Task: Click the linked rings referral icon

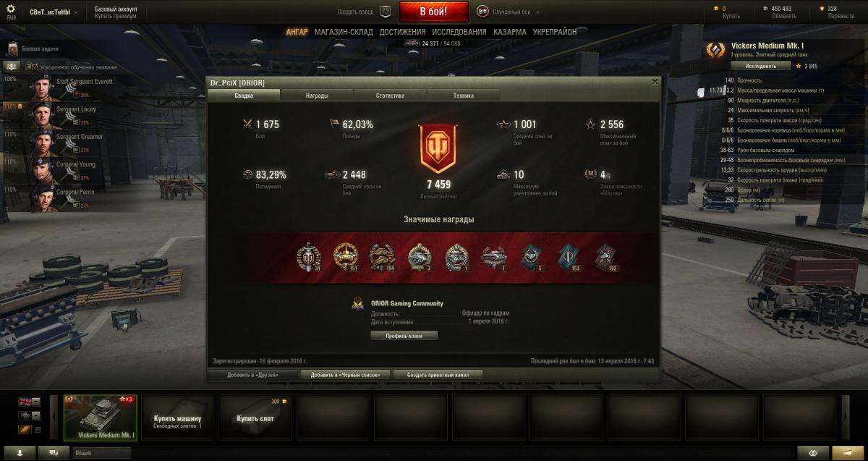Action: pos(812,453)
